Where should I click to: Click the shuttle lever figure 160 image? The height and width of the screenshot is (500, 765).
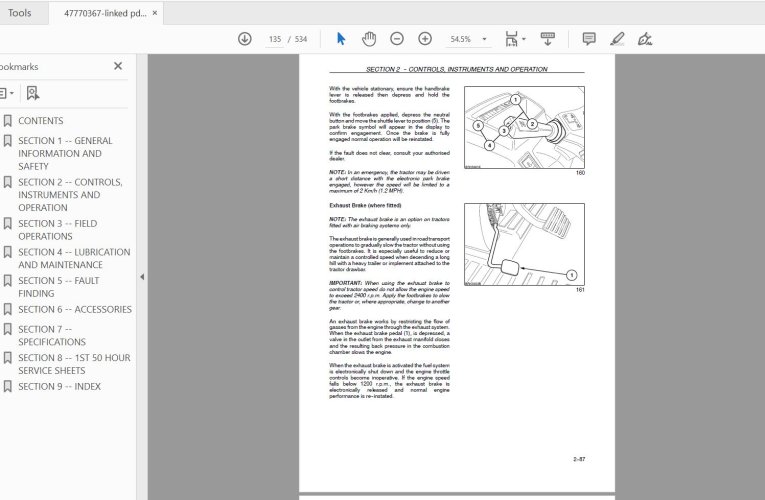(524, 127)
